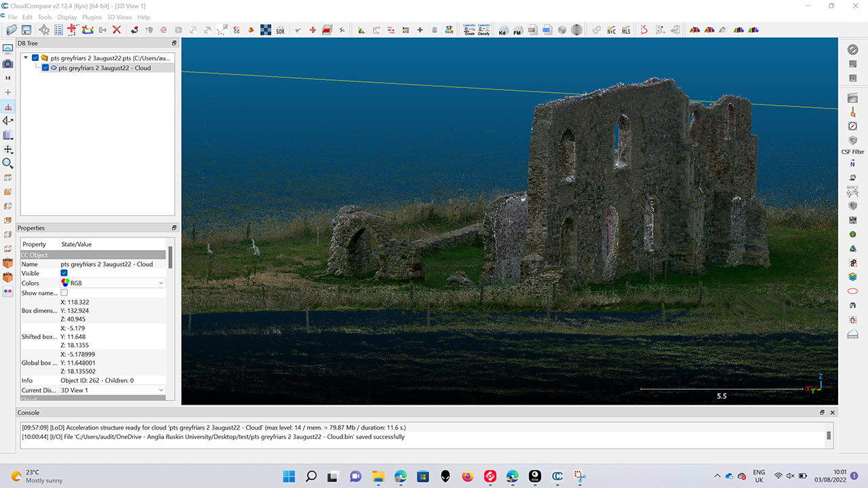Open the clock showing 10:01 03/08/2022

832,476
